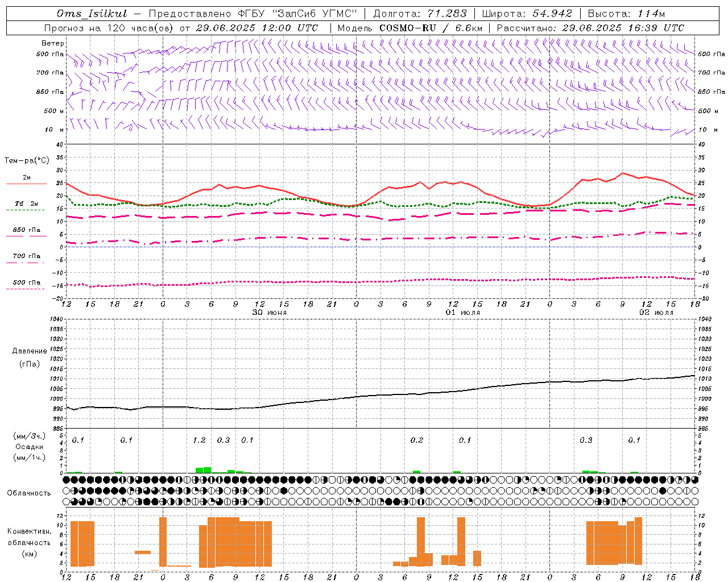Click the '(км)' unit under convective cloudiness
728x582 pixels.
click(x=29, y=554)
